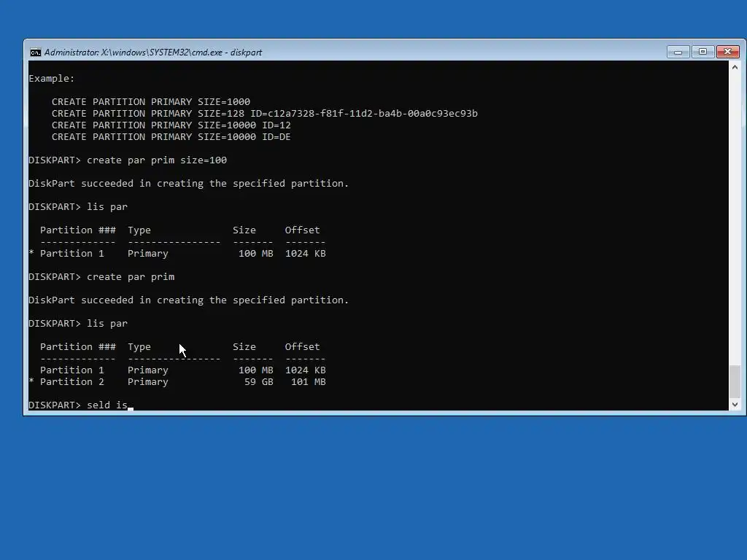Click the 'Size' header in the second table
The width and height of the screenshot is (747, 560).
(x=244, y=346)
